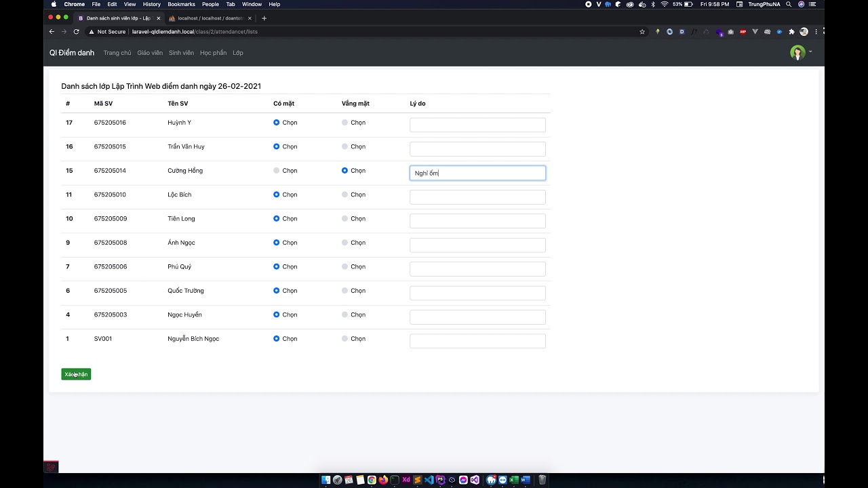868x488 pixels.
Task: Close the localhost phpMyAdmin tab
Action: (250, 18)
